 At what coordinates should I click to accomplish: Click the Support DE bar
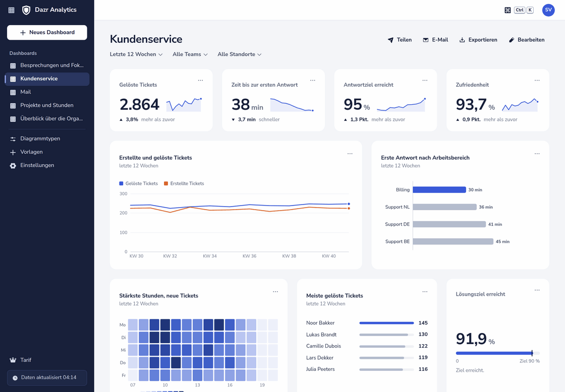pyautogui.click(x=449, y=224)
